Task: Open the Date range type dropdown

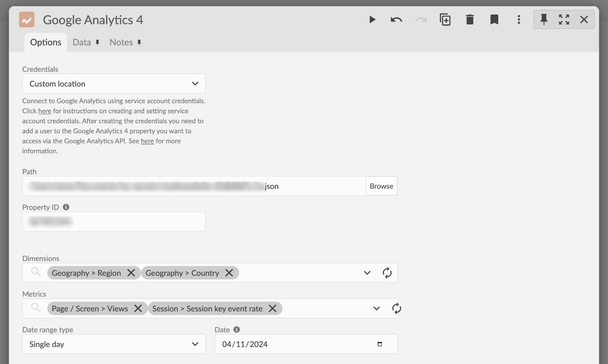Action: coord(114,344)
